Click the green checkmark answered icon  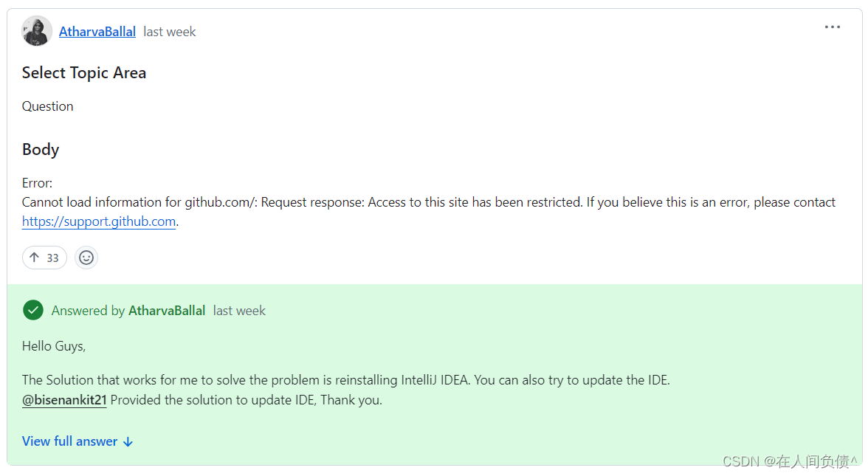33,310
